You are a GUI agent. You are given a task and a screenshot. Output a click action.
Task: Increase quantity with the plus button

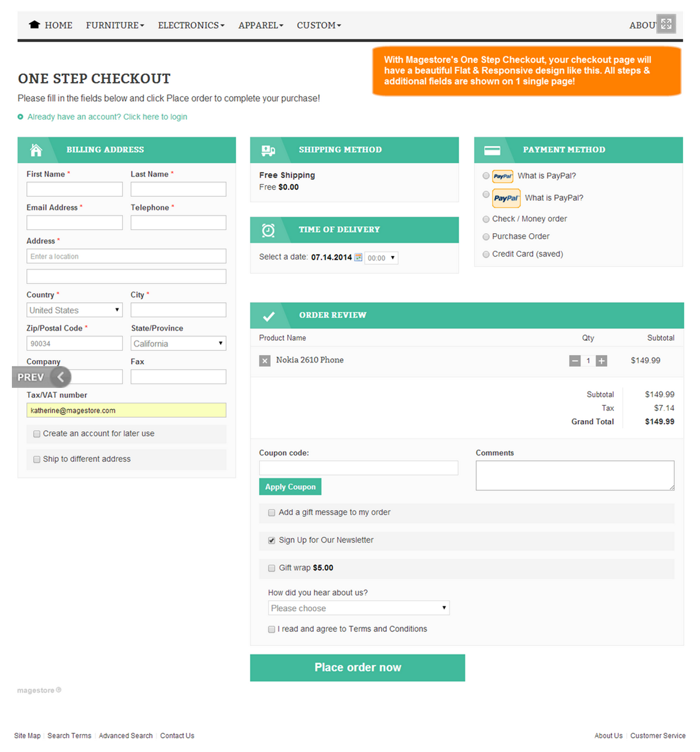[x=601, y=361]
